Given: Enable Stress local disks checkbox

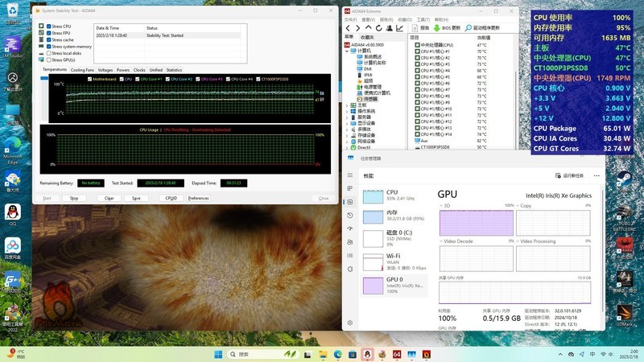Looking at the screenshot, I should 47,53.
